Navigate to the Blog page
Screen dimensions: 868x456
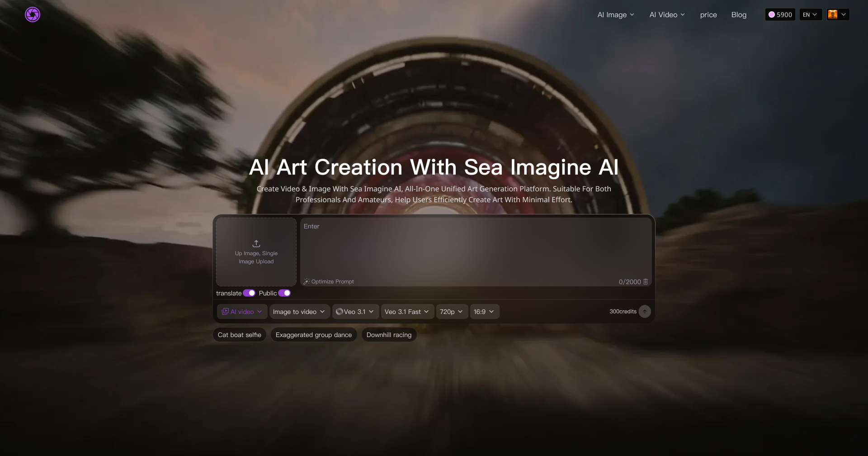[739, 14]
